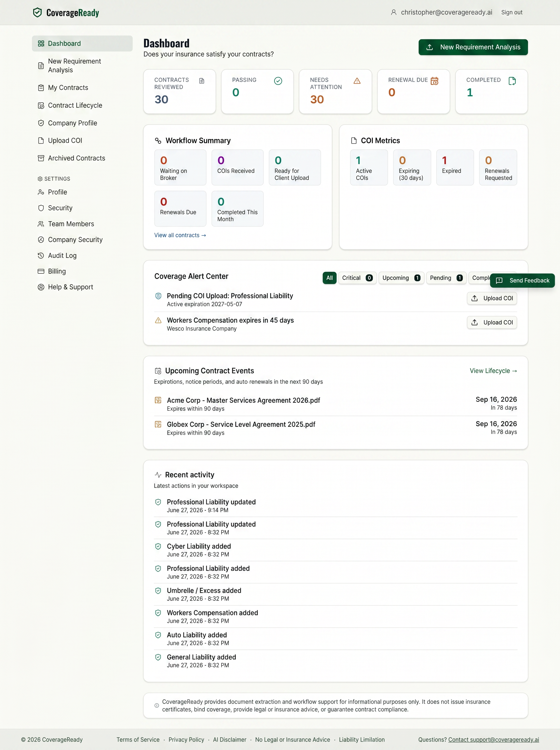The height and width of the screenshot is (750, 560).
Task: Click the Contact support@coverageready.ai link
Action: (493, 739)
